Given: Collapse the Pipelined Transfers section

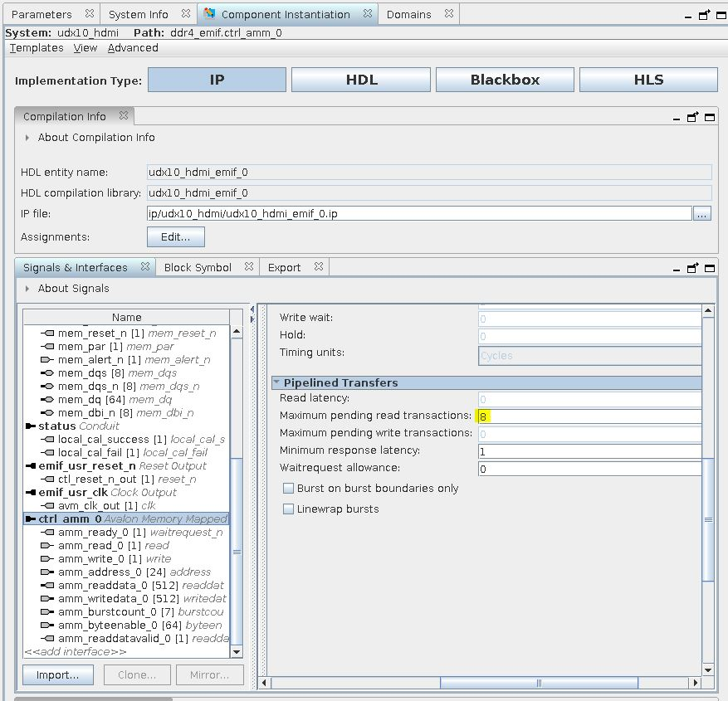Looking at the screenshot, I should [276, 383].
